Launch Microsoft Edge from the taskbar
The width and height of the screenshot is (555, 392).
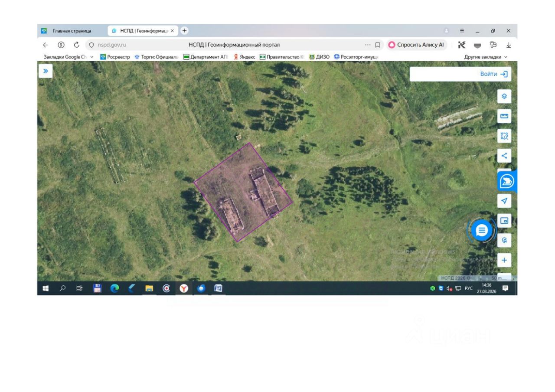pyautogui.click(x=114, y=288)
